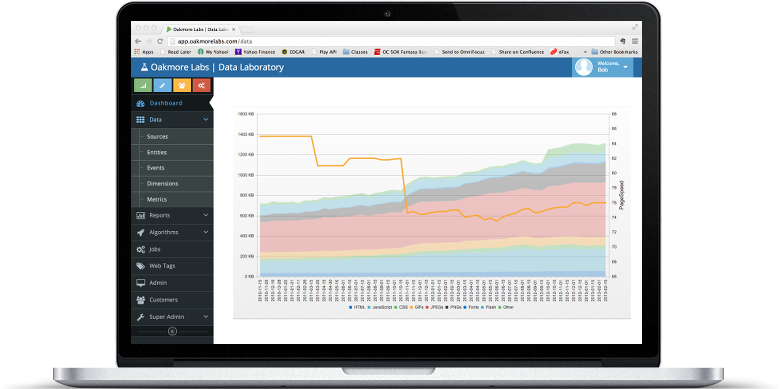
Task: Open the Chrome hamburger menu
Action: (x=635, y=41)
